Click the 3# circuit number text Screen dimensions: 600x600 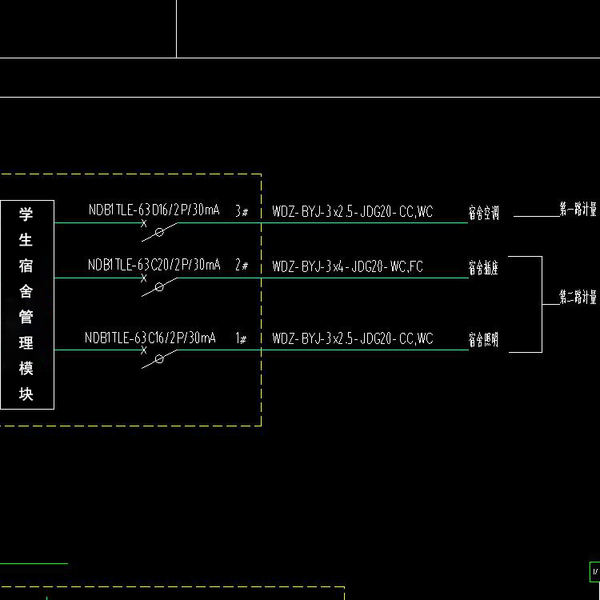[241, 211]
